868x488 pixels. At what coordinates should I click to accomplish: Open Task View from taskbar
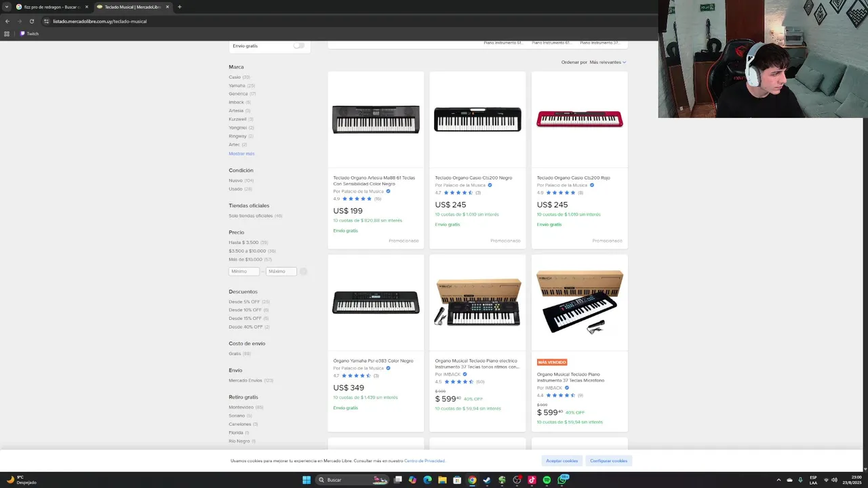pyautogui.click(x=398, y=480)
